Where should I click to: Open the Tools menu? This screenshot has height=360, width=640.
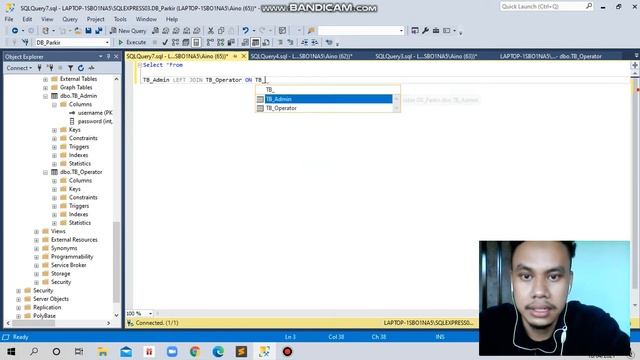120,19
